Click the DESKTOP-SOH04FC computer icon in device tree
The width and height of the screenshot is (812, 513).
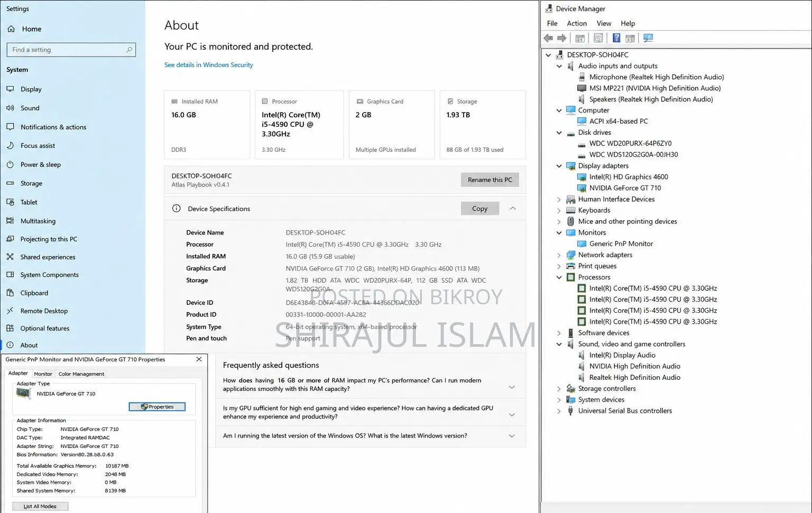560,55
